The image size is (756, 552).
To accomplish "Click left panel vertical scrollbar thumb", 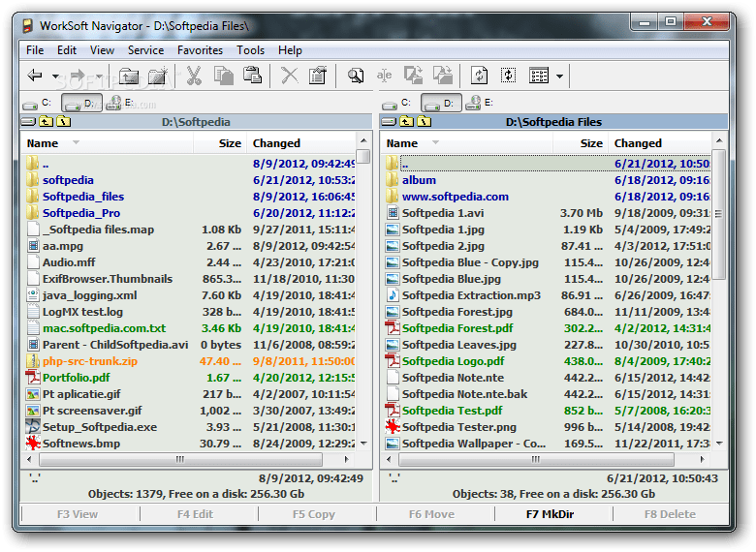I will click(364, 156).
